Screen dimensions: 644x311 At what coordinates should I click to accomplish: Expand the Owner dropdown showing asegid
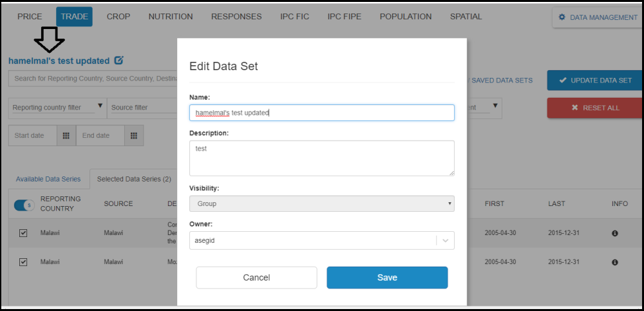pos(445,240)
